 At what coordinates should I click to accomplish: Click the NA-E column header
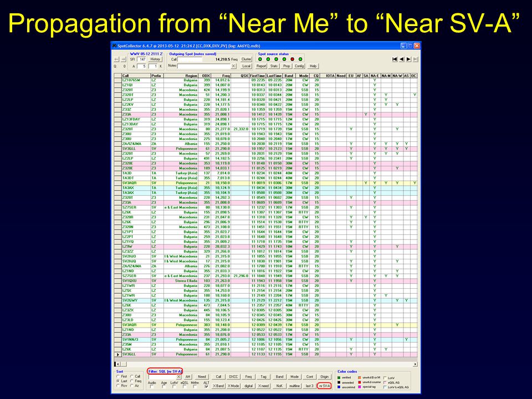tap(375, 76)
